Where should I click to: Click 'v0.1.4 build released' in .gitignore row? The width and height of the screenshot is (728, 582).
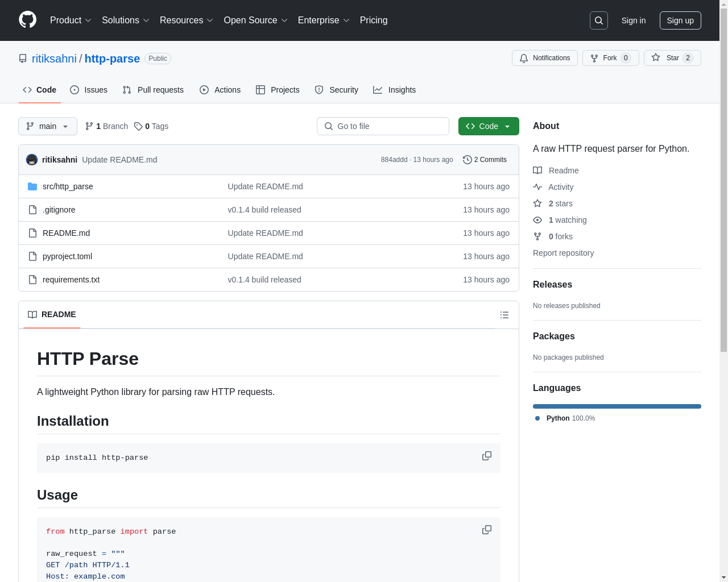click(264, 210)
